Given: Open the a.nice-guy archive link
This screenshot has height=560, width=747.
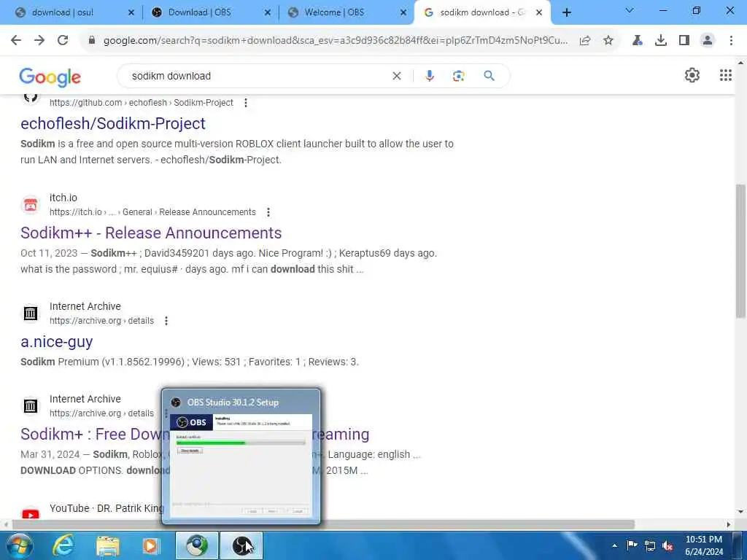Looking at the screenshot, I should 57,342.
